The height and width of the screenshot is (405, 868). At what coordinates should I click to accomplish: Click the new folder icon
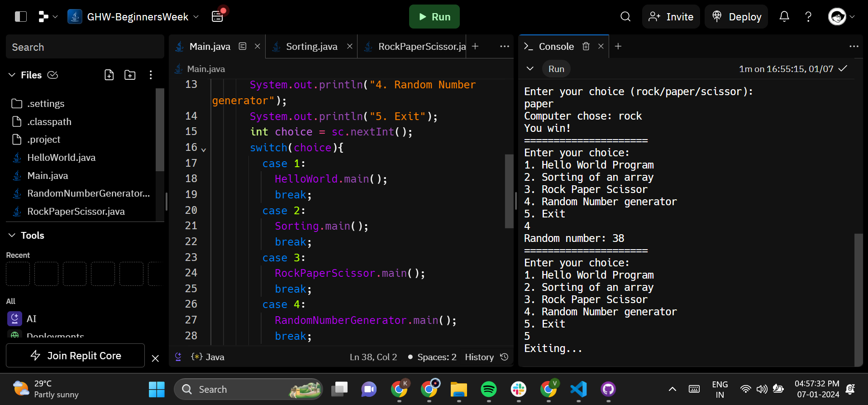point(130,75)
